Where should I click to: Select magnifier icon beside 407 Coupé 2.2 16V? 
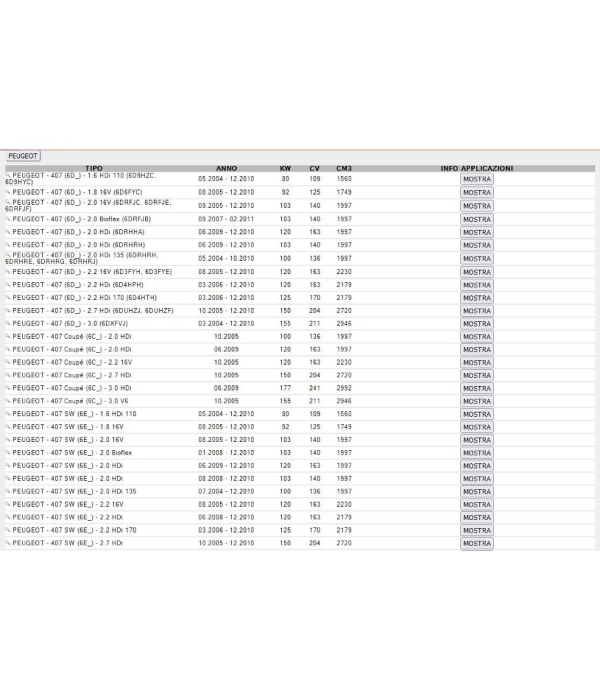coord(8,361)
